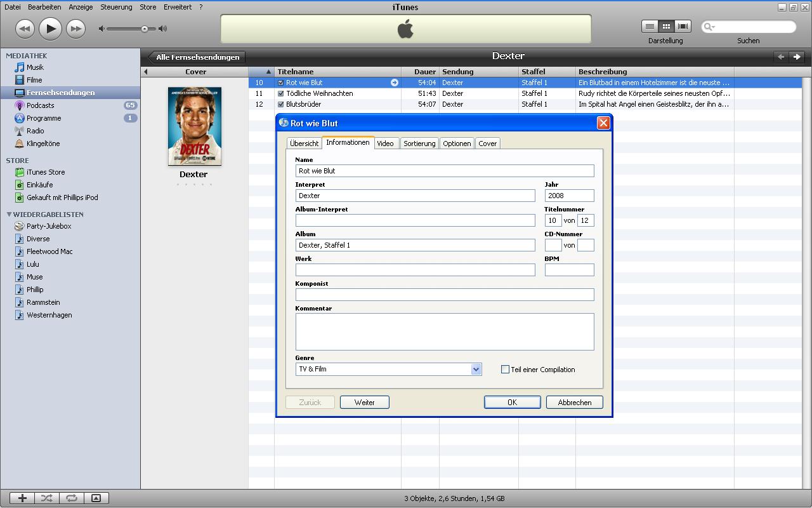Switch to Sortierung tab in dialog
Screen dimensions: 812x508
419,144
